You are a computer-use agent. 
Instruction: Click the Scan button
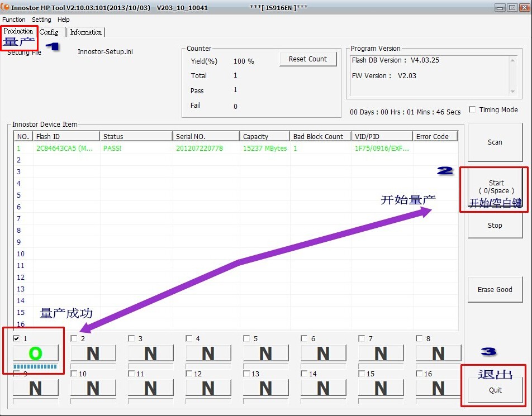click(x=495, y=142)
